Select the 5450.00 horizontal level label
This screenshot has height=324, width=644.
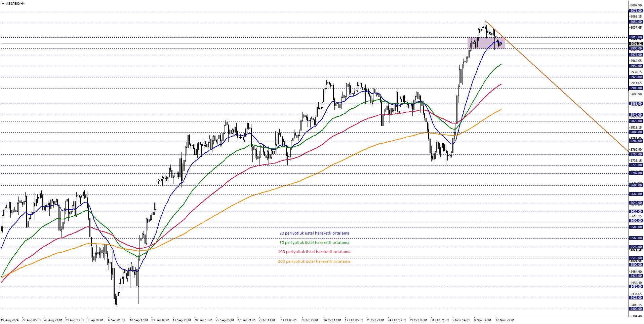pos(636,287)
